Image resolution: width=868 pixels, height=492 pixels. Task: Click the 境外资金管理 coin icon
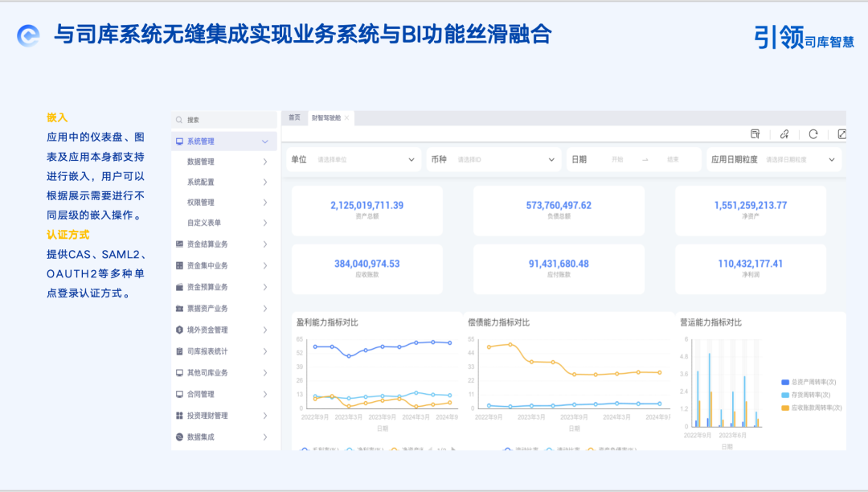click(178, 328)
